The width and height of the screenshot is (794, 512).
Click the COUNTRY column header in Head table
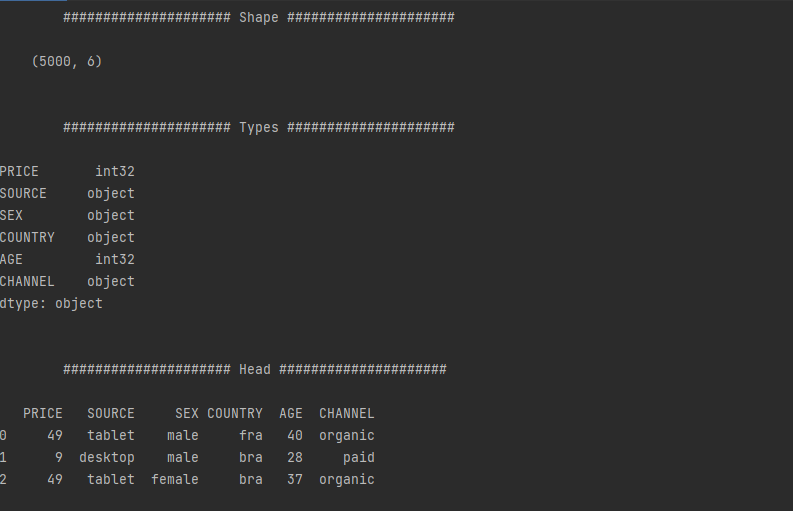coord(235,413)
